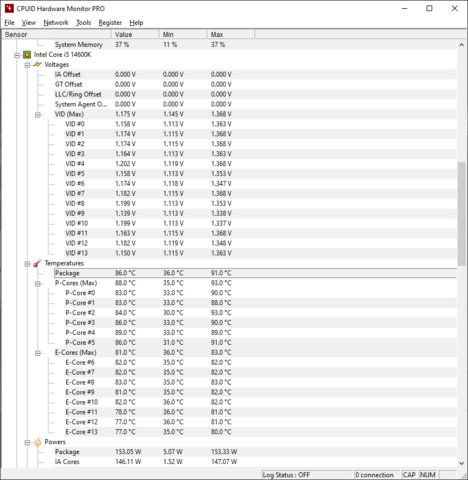468x480 pixels.
Task: Collapse the Temperatures group
Action: point(27,264)
